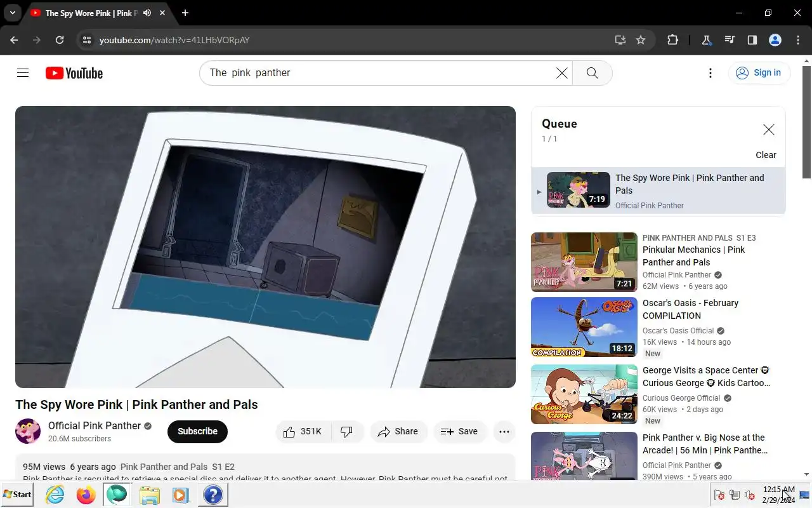Dislike this video
Viewport: 812px width, 508px height.
[x=347, y=432]
